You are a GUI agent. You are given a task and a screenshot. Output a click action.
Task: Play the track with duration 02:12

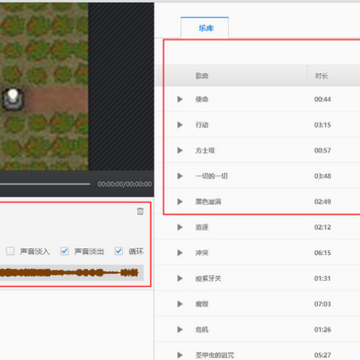pos(180,227)
